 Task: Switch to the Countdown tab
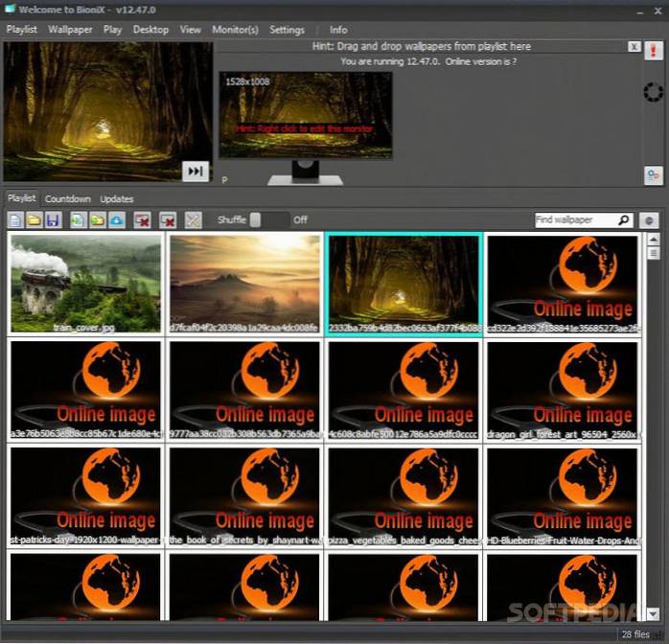[68, 199]
